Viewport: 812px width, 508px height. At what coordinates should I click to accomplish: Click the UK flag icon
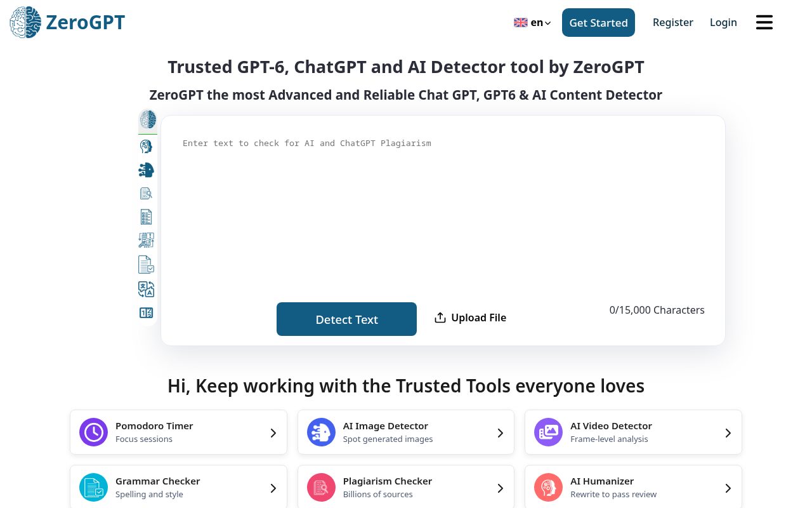coord(521,23)
